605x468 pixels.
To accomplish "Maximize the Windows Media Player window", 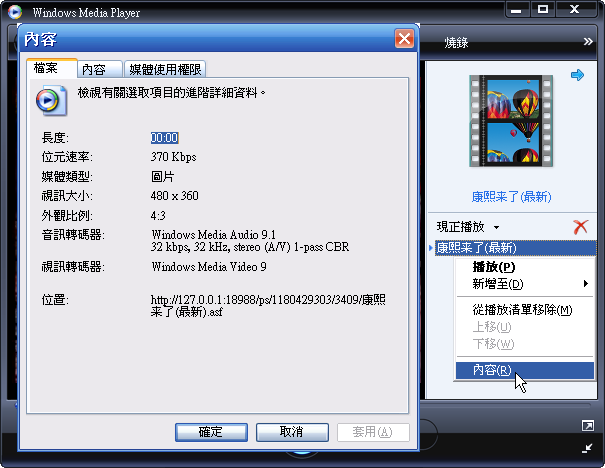I will [x=543, y=10].
